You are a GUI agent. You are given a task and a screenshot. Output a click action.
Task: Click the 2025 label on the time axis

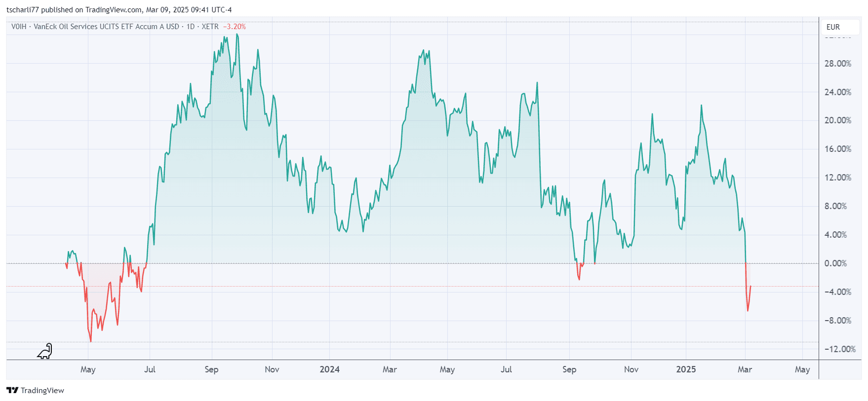click(x=686, y=369)
